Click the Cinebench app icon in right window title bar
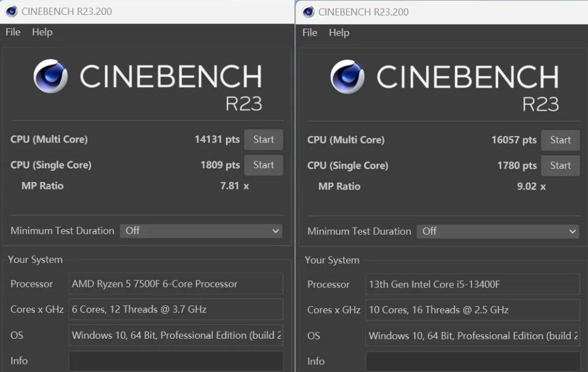588x372 pixels. [x=309, y=11]
